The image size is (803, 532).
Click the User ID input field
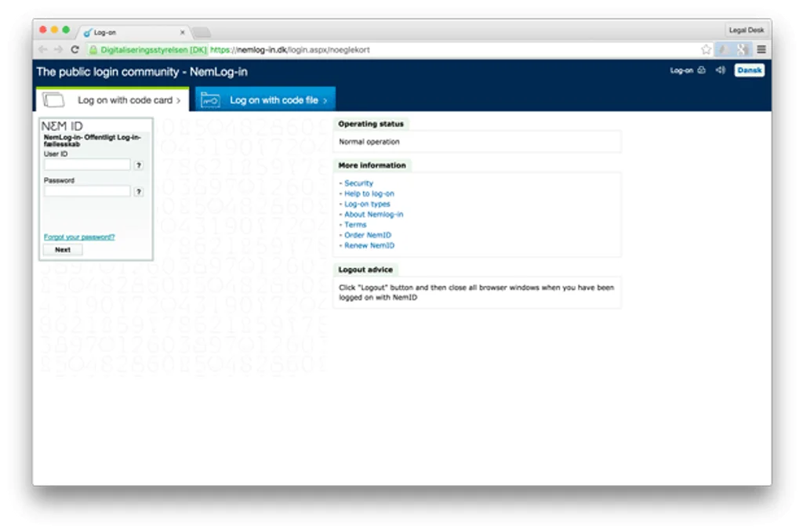(x=87, y=165)
